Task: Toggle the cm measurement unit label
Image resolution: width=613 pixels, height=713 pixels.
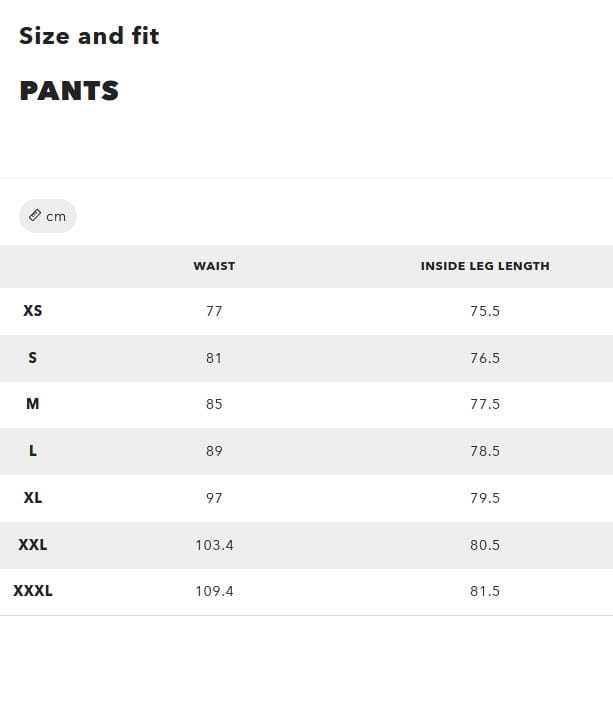Action: 56,217
